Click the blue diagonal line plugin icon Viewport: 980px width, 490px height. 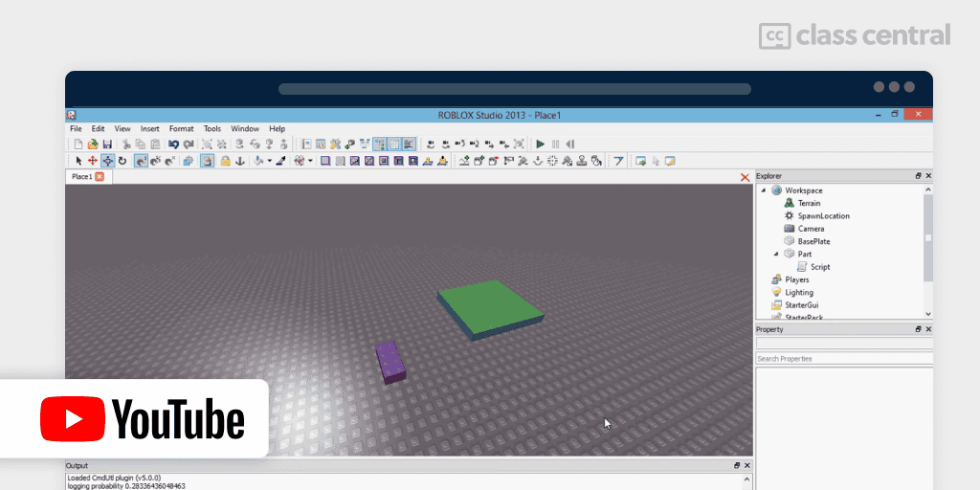click(618, 161)
